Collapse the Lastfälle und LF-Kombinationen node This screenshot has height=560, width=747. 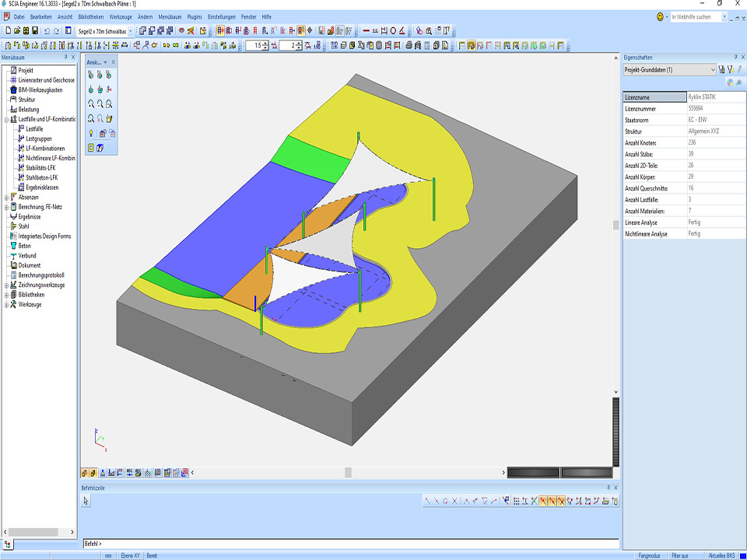pos(6,119)
